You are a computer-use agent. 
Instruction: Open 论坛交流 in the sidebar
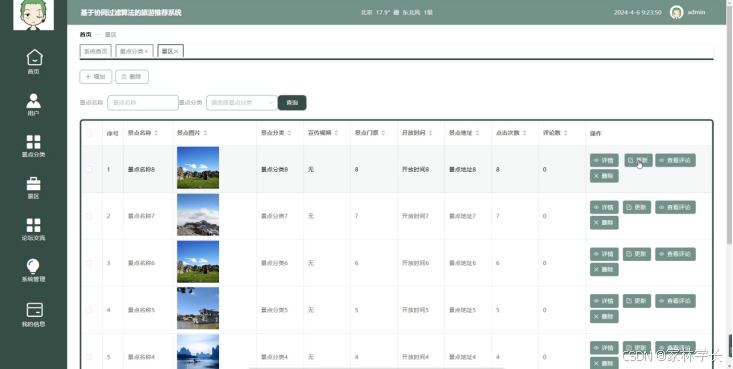click(x=33, y=229)
